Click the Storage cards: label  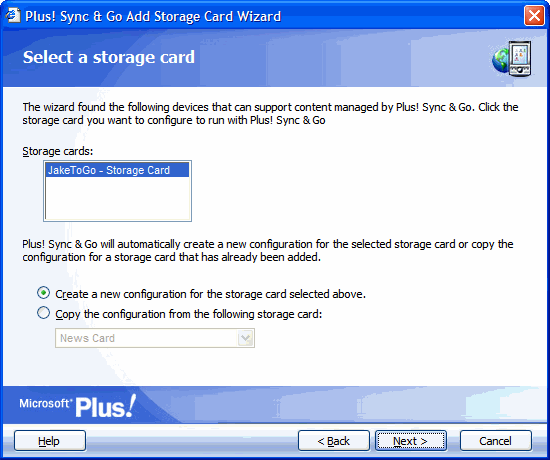[58, 151]
